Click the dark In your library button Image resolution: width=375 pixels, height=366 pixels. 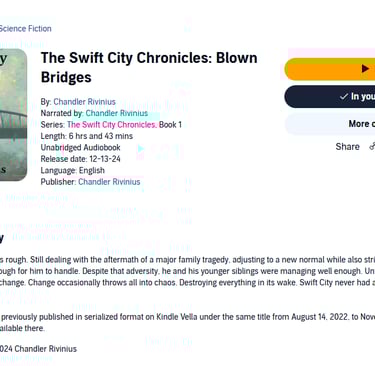[x=330, y=97]
